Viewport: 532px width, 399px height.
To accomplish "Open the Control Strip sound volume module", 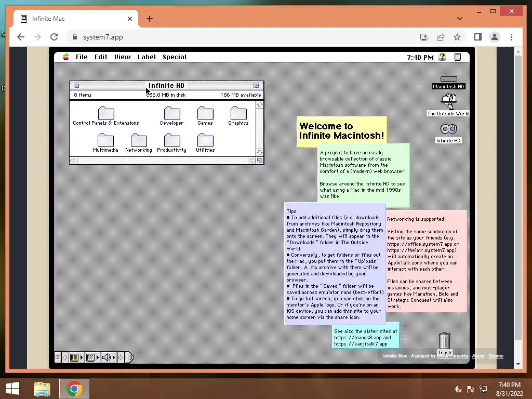I will point(109,357).
